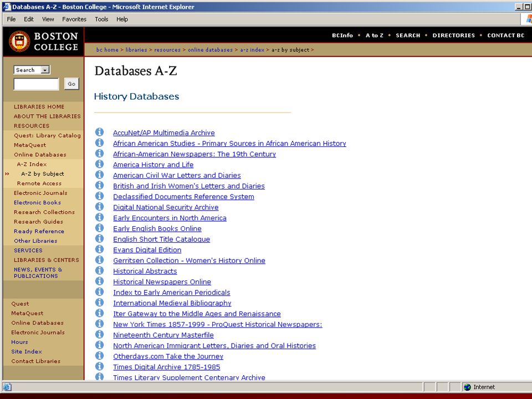Viewport: 532px width, 399px height.
Task: Follow the a-z index breadcrumb link
Action: click(x=252, y=50)
